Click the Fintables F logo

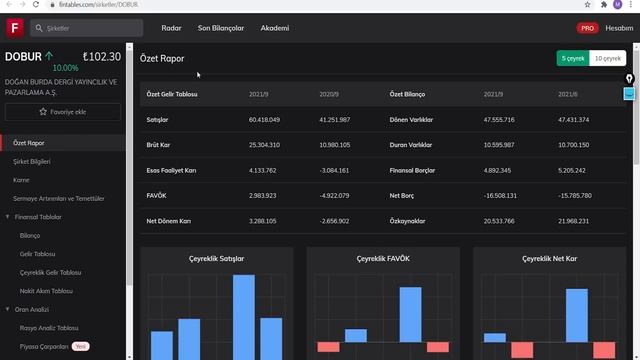point(15,28)
